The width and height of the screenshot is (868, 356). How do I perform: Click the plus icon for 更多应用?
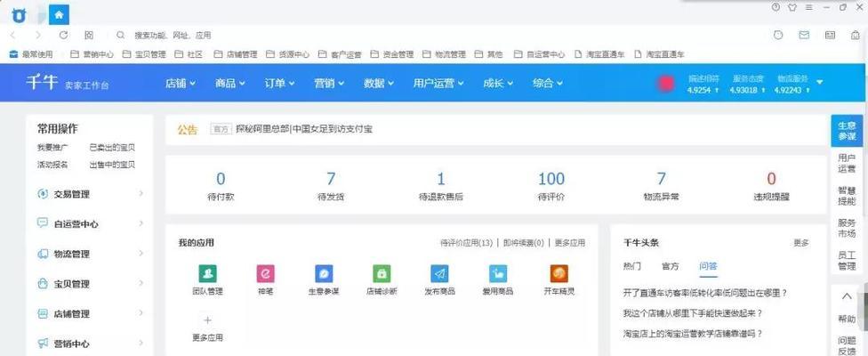(x=207, y=320)
